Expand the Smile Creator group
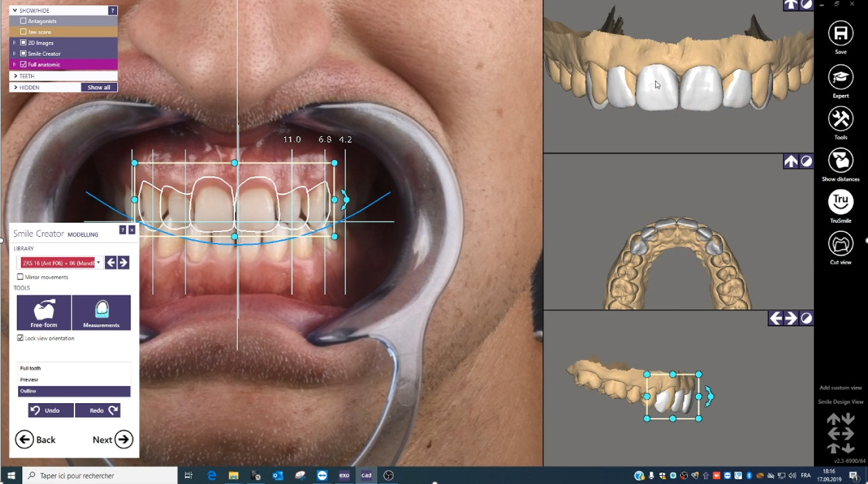The image size is (868, 484). [15, 53]
